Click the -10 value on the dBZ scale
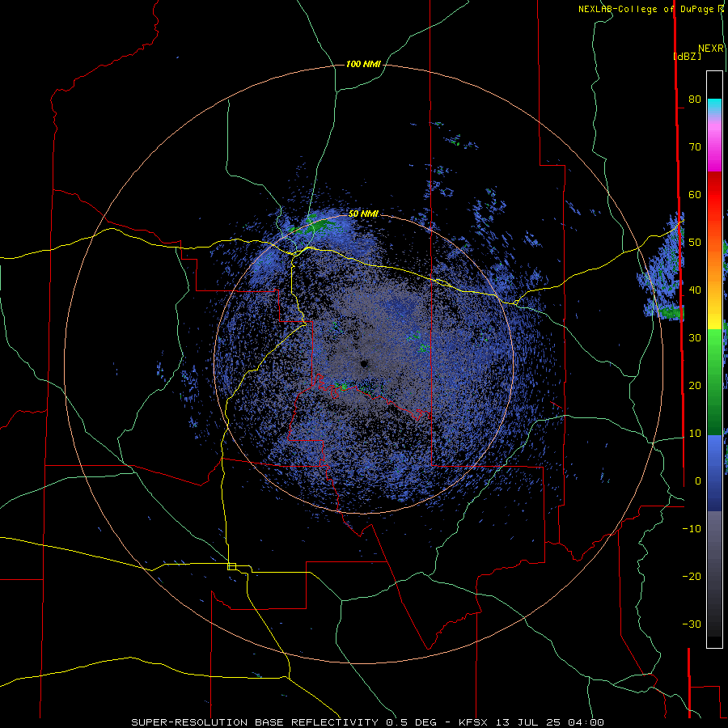The height and width of the screenshot is (728, 728). point(692,529)
